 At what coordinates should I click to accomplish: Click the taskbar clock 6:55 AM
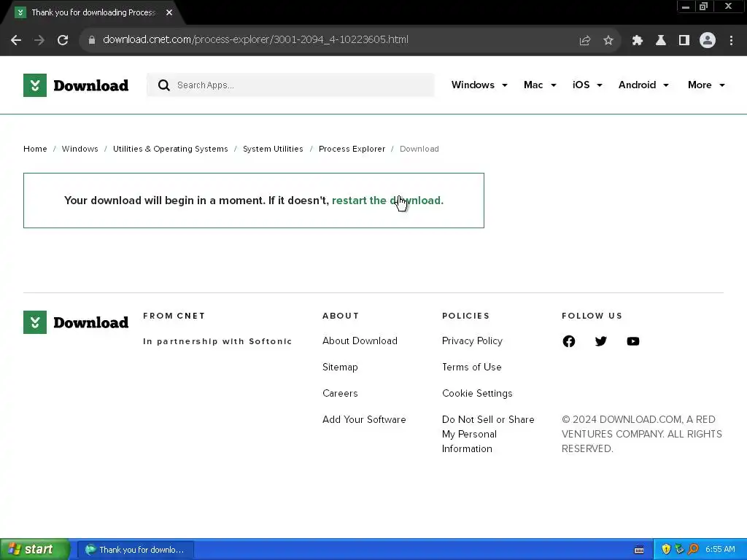click(720, 550)
